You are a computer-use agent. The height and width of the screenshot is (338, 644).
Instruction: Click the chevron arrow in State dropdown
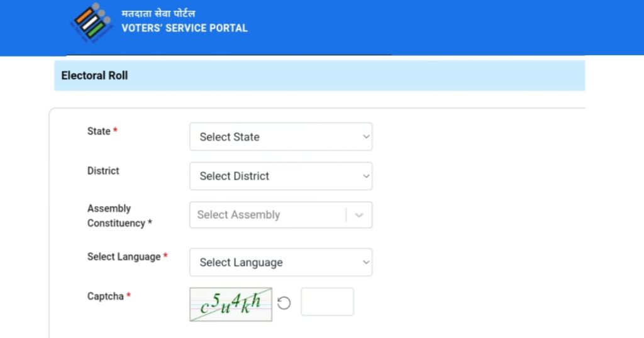coord(366,137)
